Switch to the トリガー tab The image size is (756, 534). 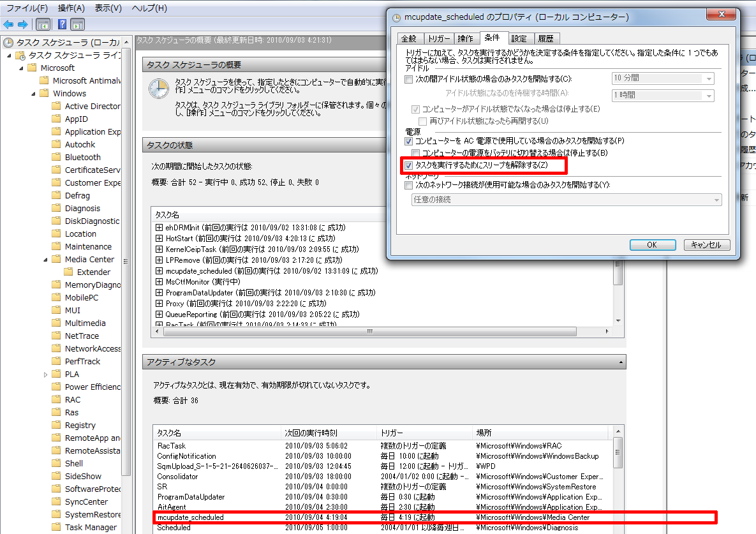click(438, 38)
